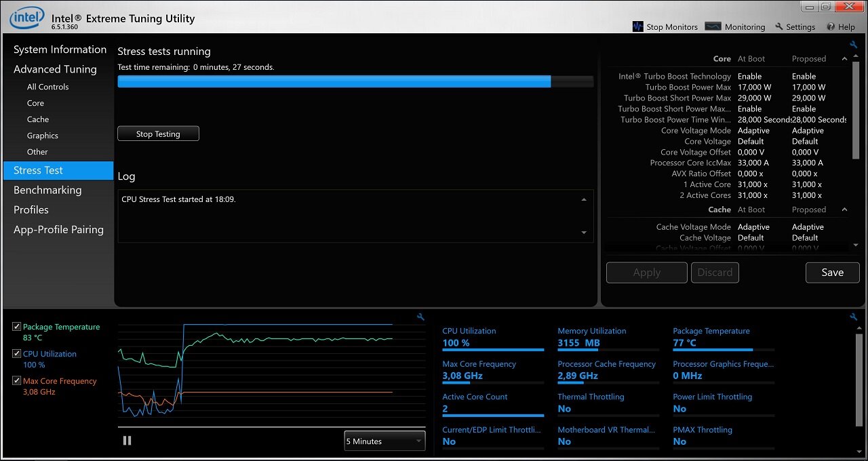Click the log scroll down arrow
Screen dimensions: 868x461
pos(584,233)
